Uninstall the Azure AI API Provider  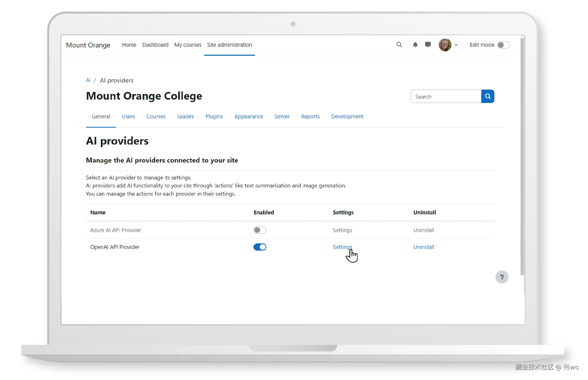424,230
